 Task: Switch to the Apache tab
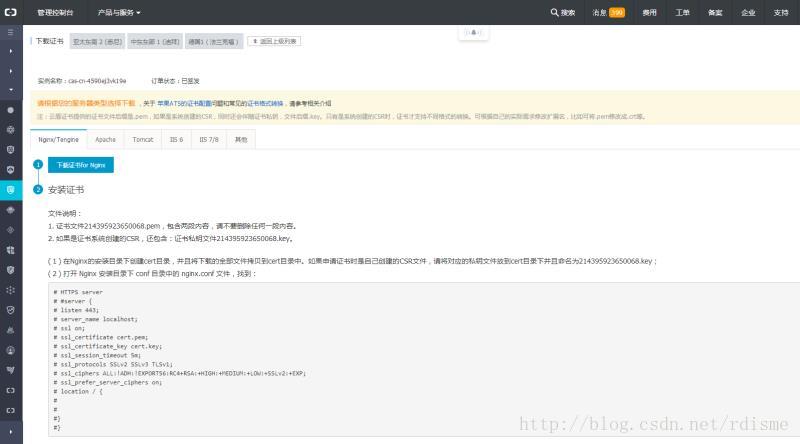point(106,139)
